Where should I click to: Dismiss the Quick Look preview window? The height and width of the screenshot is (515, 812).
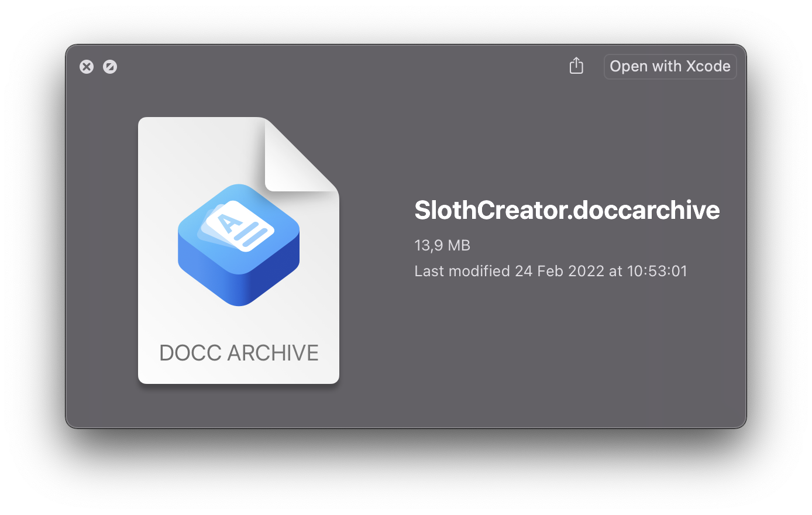click(x=87, y=67)
